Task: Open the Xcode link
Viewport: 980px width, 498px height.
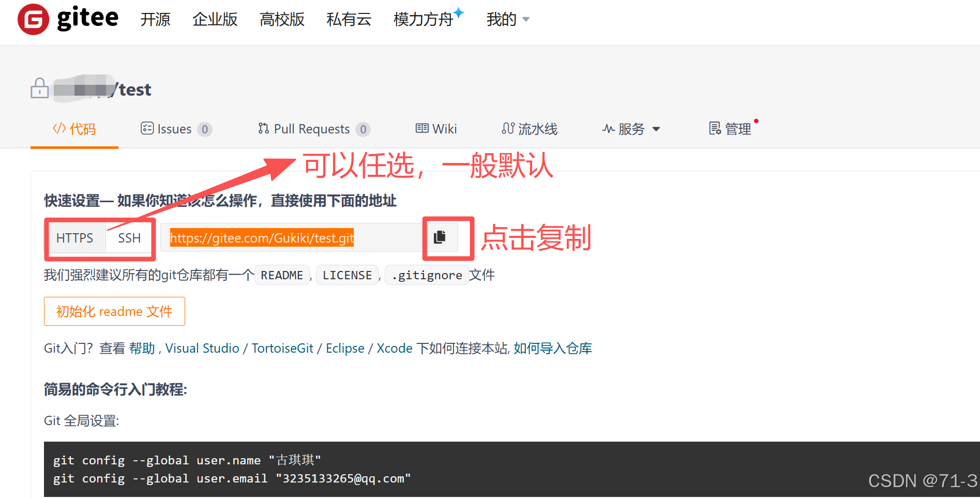Action: pyautogui.click(x=395, y=348)
